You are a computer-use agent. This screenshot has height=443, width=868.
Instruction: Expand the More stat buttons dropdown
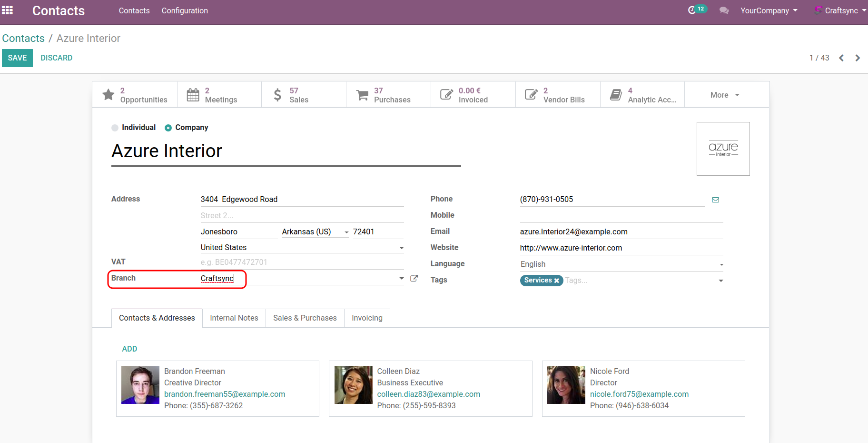(x=725, y=95)
